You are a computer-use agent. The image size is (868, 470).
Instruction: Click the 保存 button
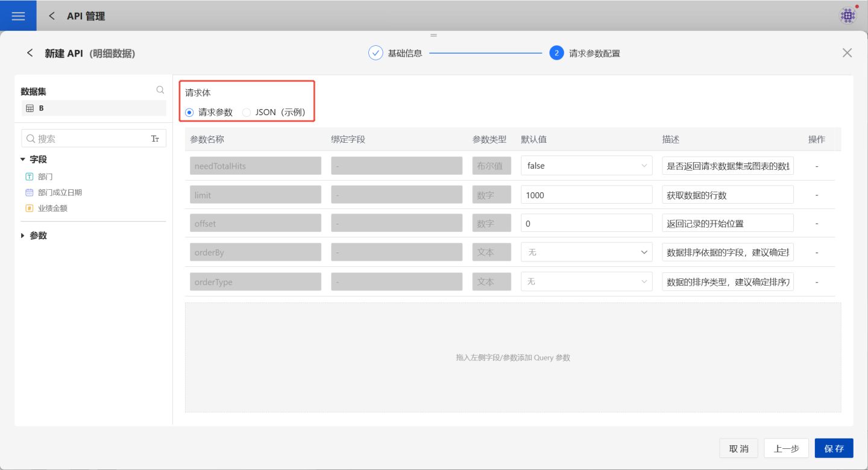coord(834,448)
